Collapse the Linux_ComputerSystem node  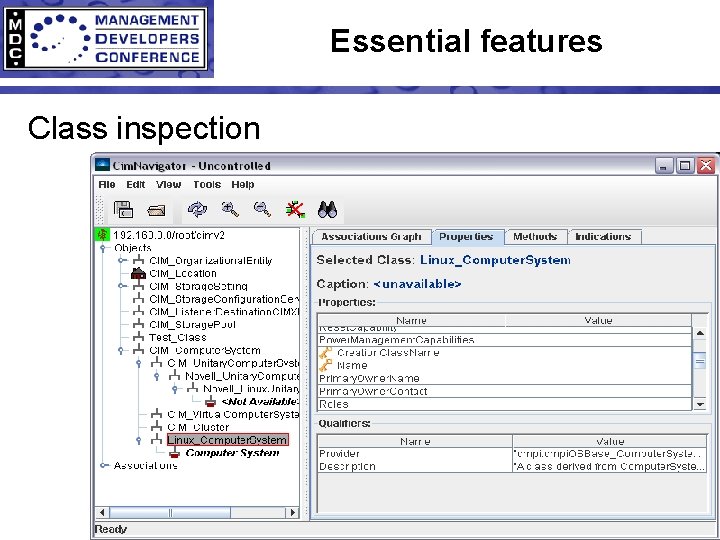pyautogui.click(x=139, y=440)
